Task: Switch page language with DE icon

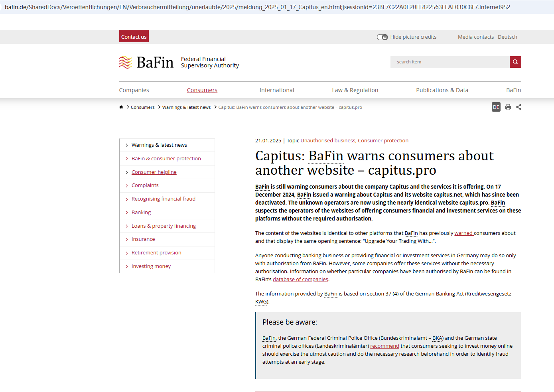Action: (x=496, y=107)
